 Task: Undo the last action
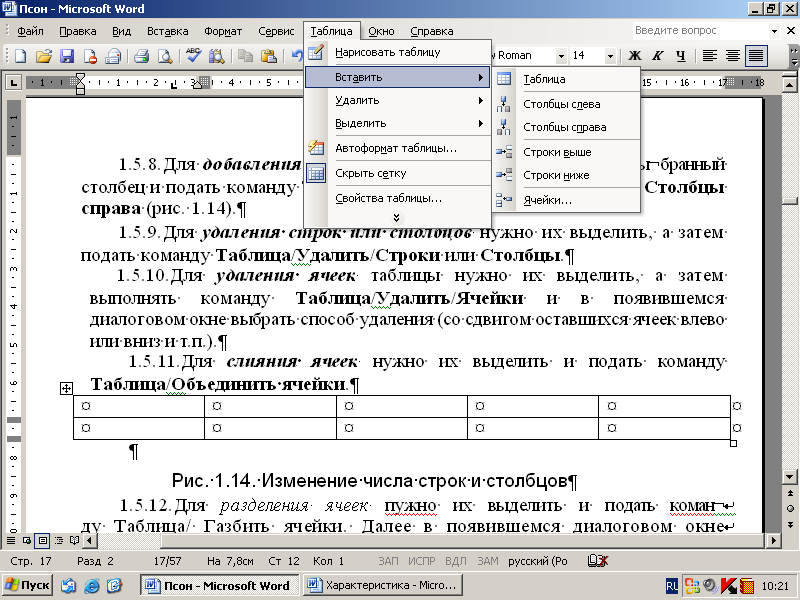point(296,56)
